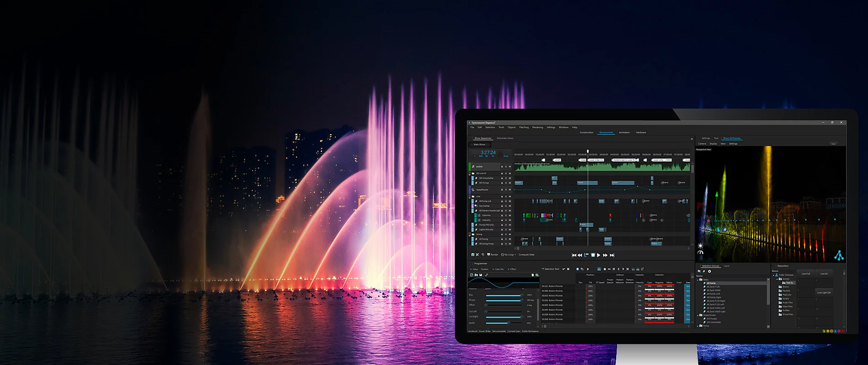Jump to show start with skip-back icon

click(x=574, y=255)
